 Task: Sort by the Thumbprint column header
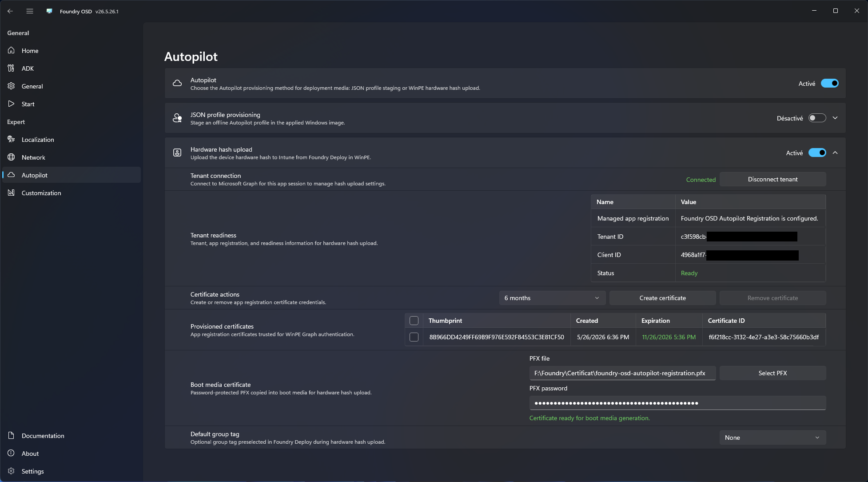pos(497,321)
